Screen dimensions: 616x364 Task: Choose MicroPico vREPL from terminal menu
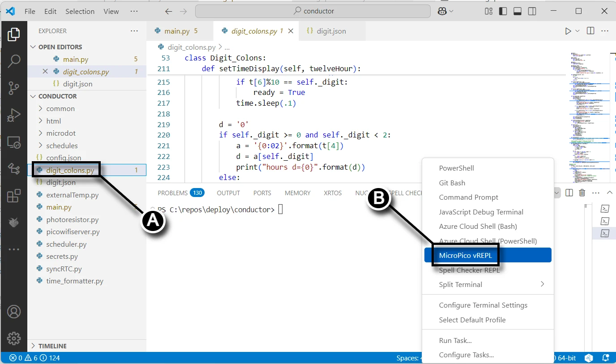point(488,255)
